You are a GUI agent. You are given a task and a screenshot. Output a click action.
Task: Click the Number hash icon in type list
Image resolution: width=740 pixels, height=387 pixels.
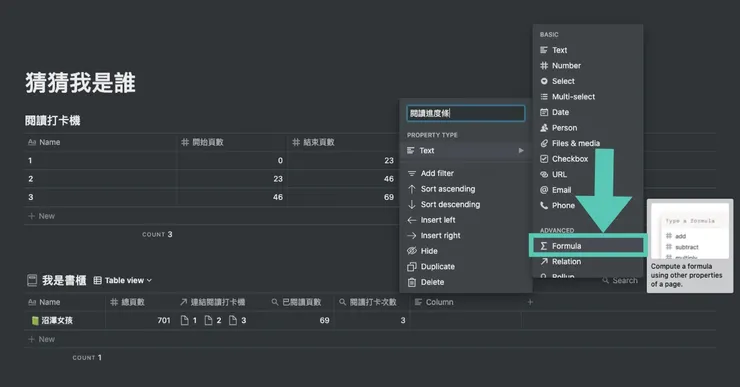(x=544, y=66)
